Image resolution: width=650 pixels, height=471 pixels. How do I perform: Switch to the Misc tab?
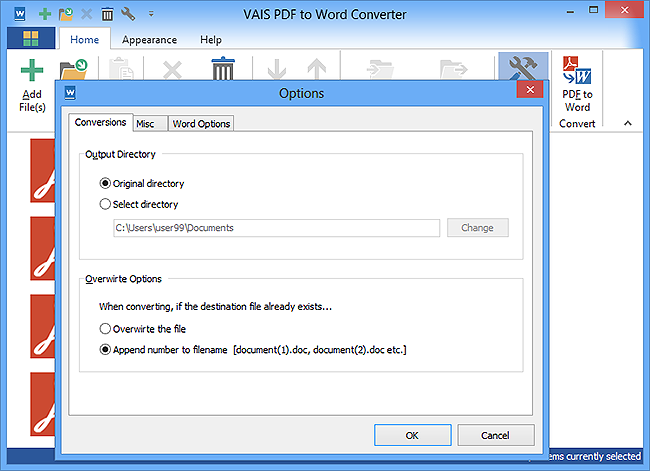[x=150, y=124]
